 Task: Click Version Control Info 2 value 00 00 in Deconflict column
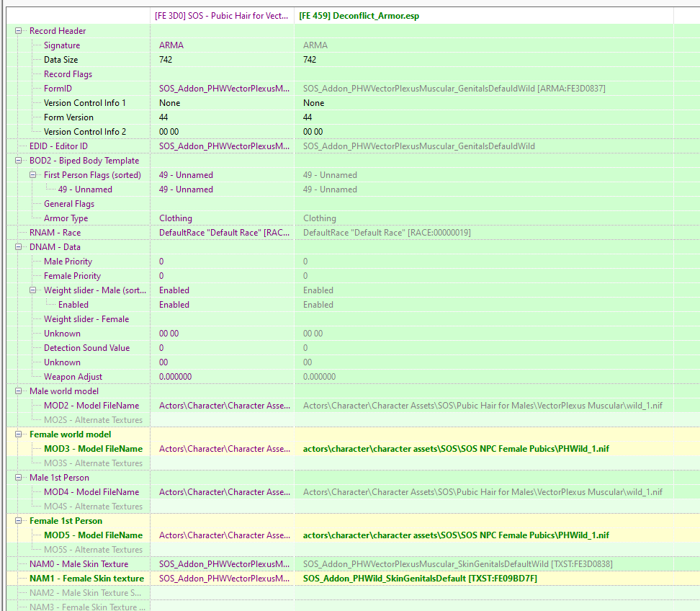pyautogui.click(x=313, y=132)
